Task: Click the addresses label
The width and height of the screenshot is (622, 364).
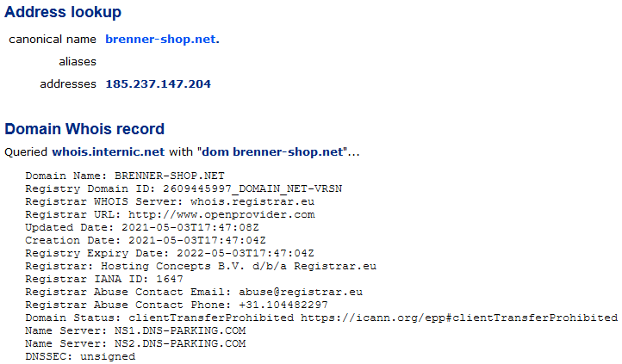Action: pyautogui.click(x=68, y=84)
